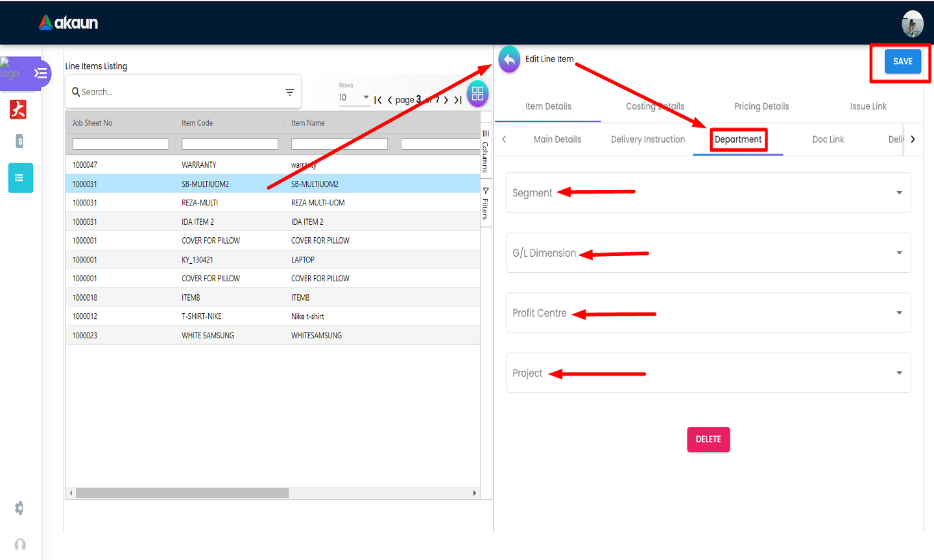This screenshot has width=934, height=560.
Task: Open the settings gear in sidebar
Action: coord(19,508)
